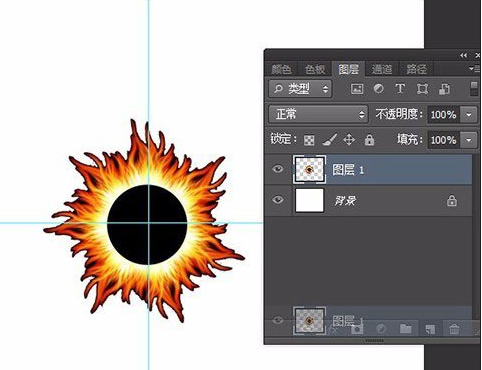Image resolution: width=482 pixels, height=370 pixels.
Task: Toggle the layer filtering on/off switch
Action: [474, 89]
